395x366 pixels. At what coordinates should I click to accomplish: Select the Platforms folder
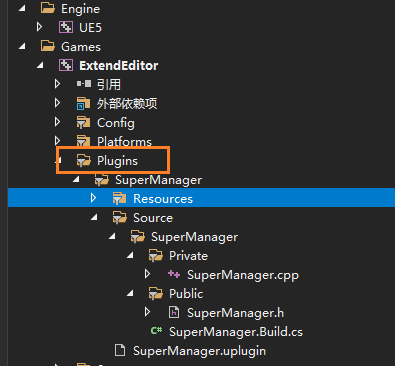point(124,142)
